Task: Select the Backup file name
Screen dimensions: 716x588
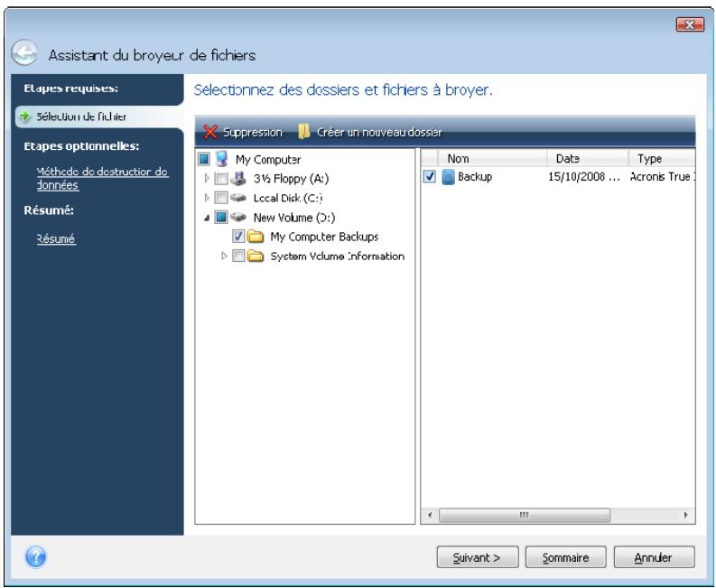Action: [x=475, y=177]
